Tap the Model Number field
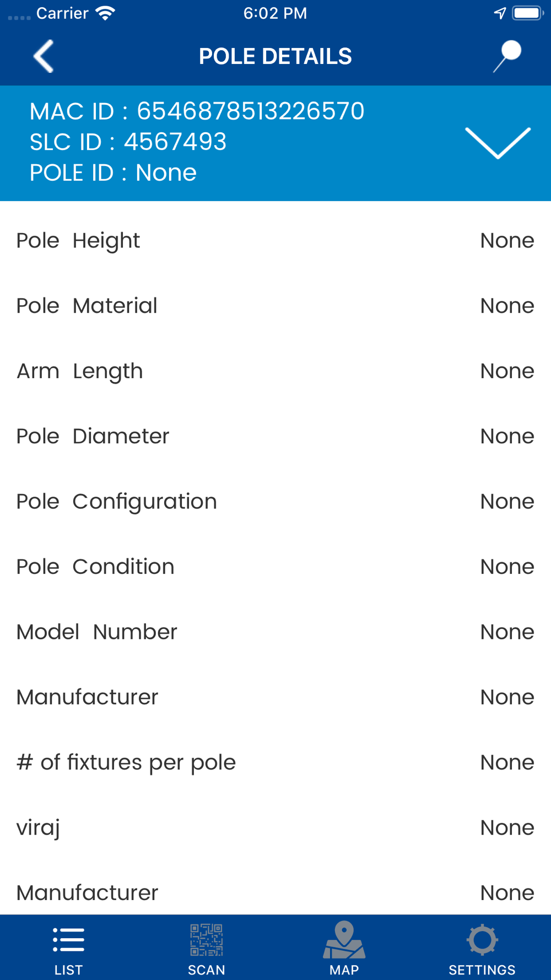Screen dimensions: 551x980 [x=275, y=632]
